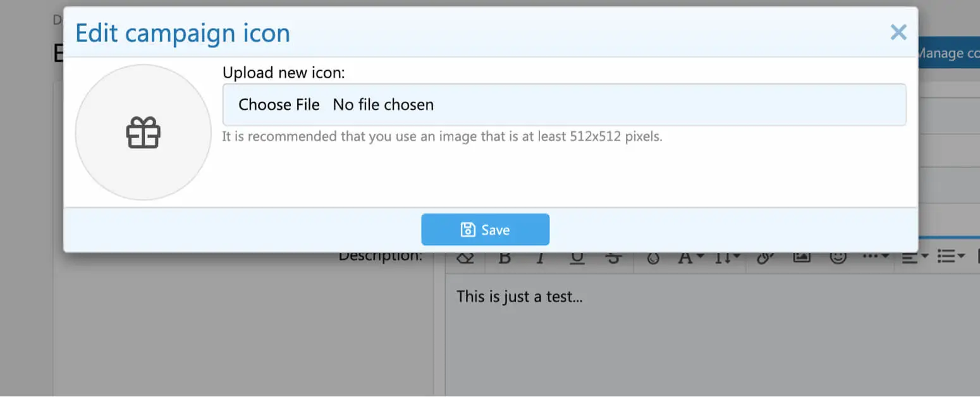Screen dimensions: 980x397
Task: Click the eraser remove formatting icon
Action: click(465, 257)
